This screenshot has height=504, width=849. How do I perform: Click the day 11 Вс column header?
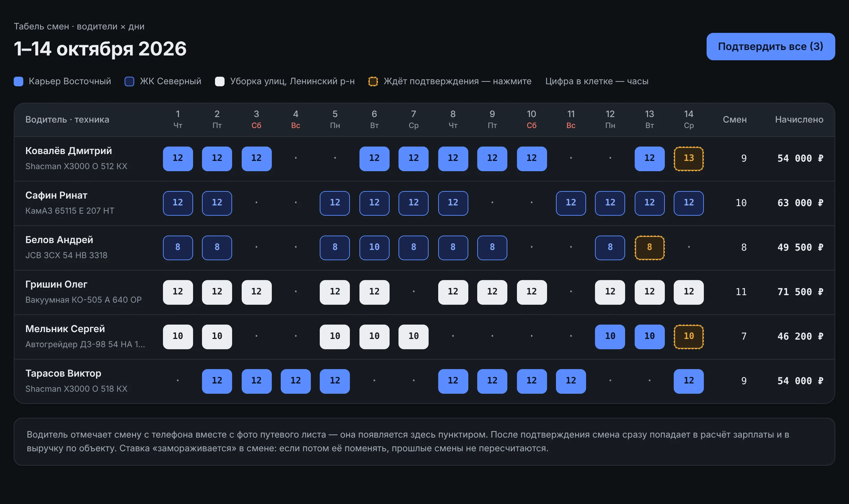pos(571,119)
